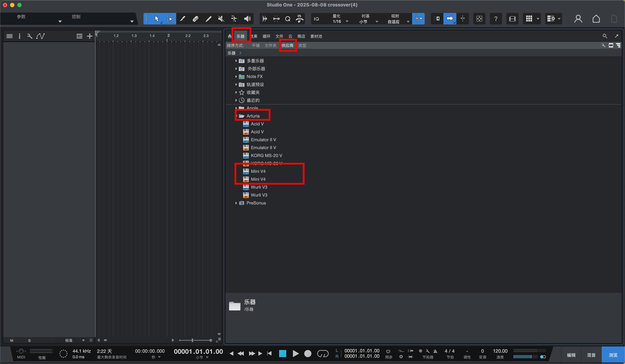Go to start page house icon
This screenshot has width=625, height=364.
(596, 19)
